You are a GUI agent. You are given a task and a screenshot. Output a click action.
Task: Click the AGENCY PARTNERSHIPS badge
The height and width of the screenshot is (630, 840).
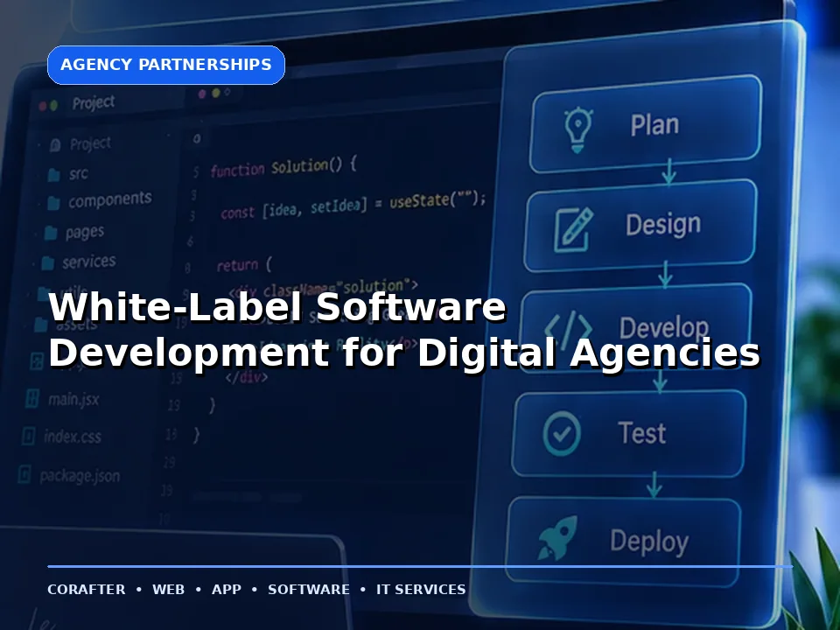[166, 65]
